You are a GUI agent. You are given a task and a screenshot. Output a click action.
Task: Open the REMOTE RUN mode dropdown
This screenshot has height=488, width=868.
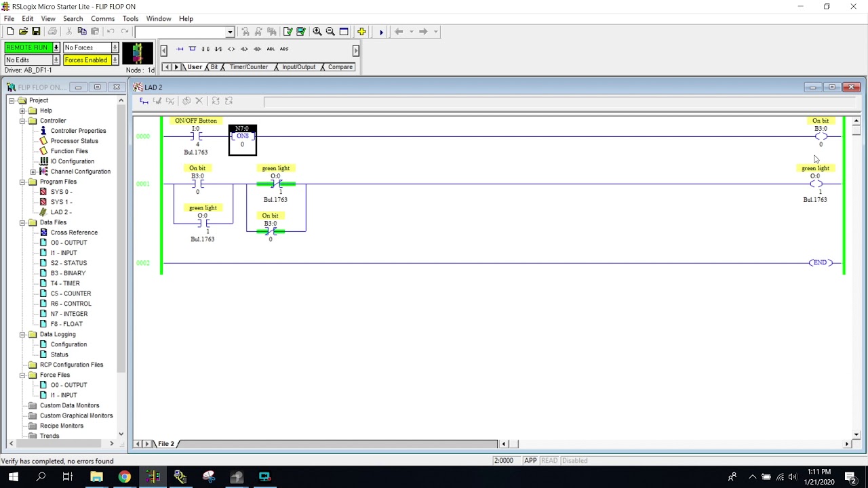coord(56,47)
